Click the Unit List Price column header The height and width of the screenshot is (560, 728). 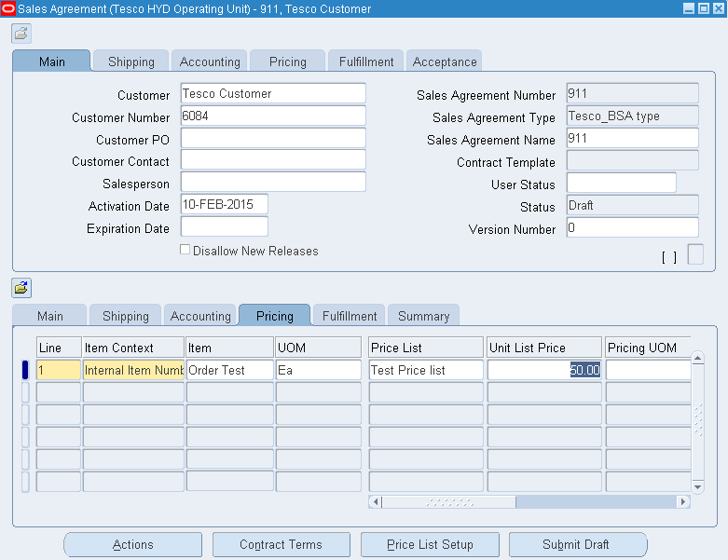click(544, 348)
